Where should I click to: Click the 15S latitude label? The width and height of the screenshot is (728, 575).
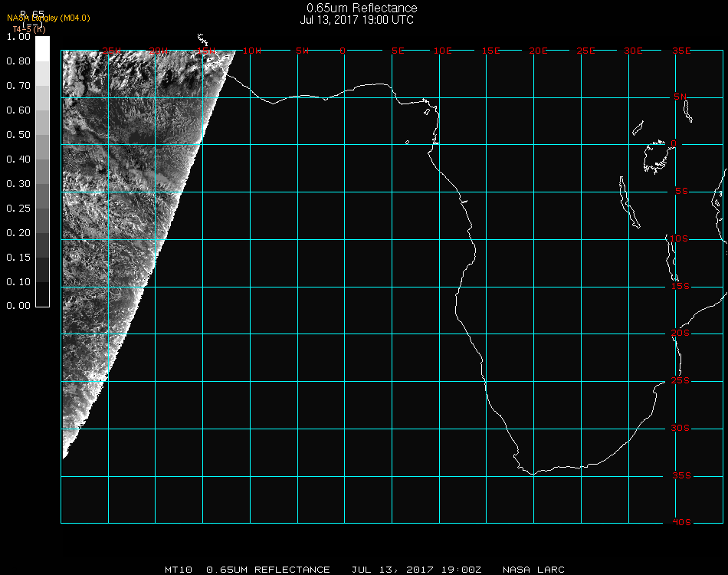[x=680, y=287]
